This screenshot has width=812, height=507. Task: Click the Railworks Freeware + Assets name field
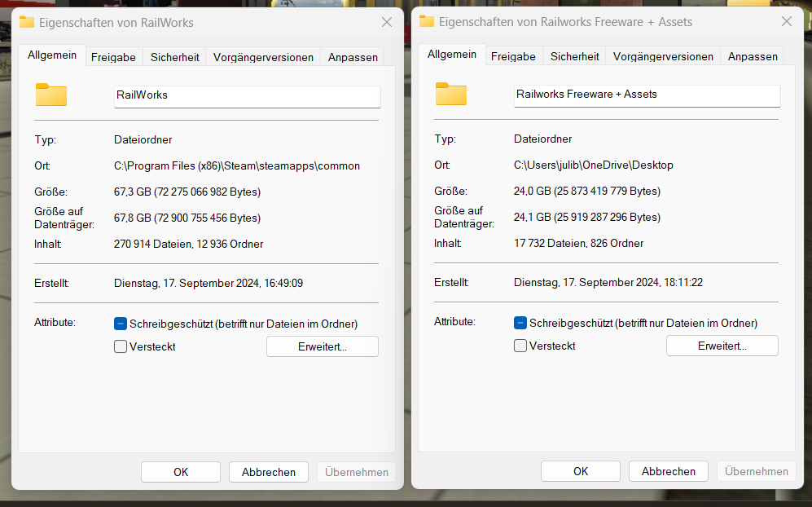tap(647, 95)
